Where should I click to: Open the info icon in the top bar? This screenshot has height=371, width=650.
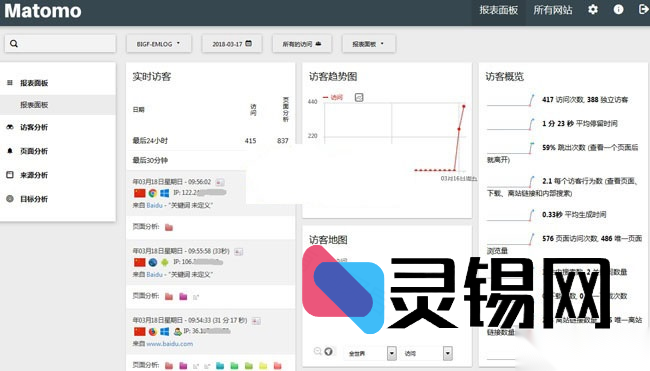click(618, 10)
